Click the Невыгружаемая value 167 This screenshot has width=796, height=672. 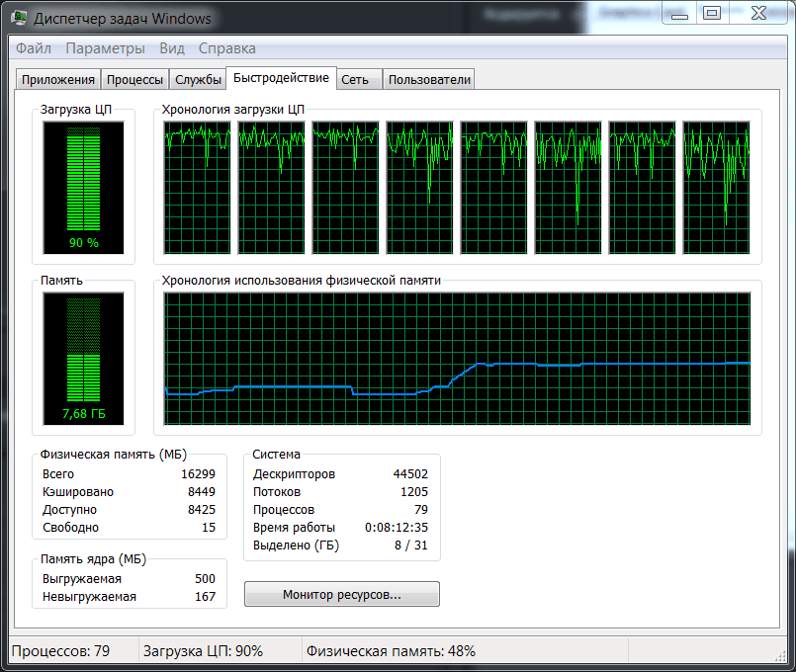point(205,597)
